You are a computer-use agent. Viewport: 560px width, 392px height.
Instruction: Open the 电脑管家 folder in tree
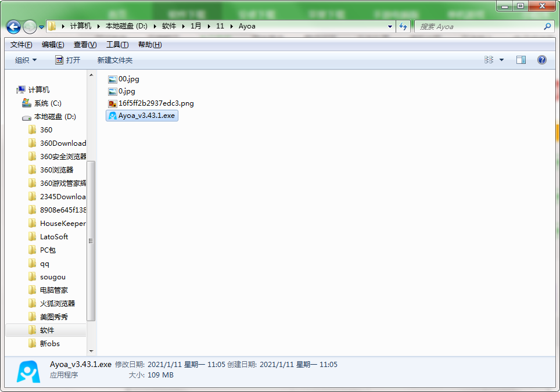coord(48,290)
